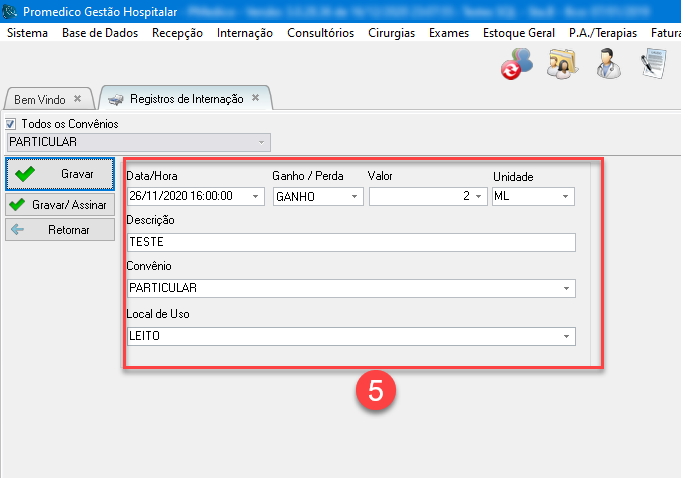Open the Estoque Geral menu
Image resolution: width=681 pixels, height=478 pixels.
519,33
